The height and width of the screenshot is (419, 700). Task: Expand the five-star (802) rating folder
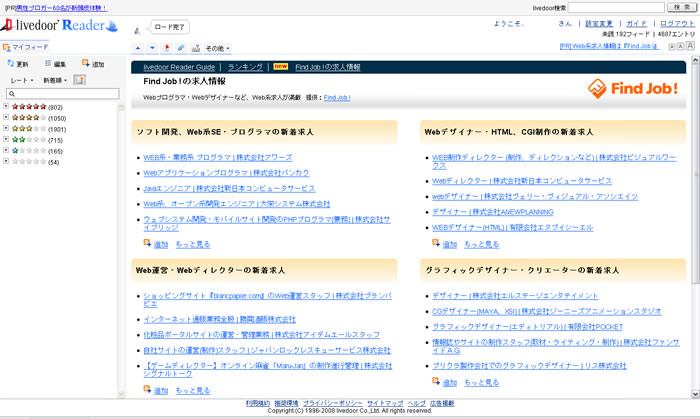pyautogui.click(x=6, y=106)
